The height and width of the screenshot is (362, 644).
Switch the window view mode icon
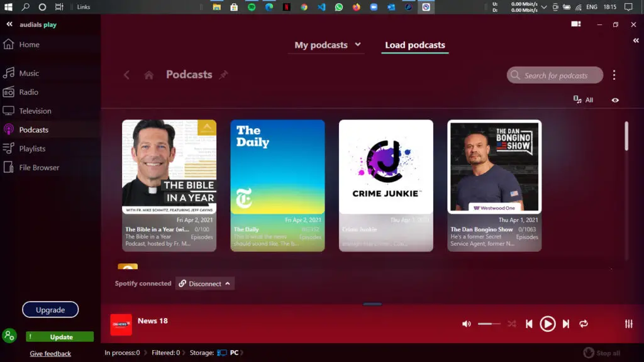576,25
